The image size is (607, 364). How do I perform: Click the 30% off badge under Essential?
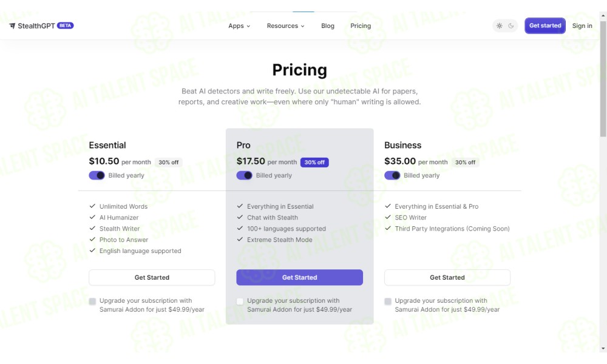tap(168, 163)
